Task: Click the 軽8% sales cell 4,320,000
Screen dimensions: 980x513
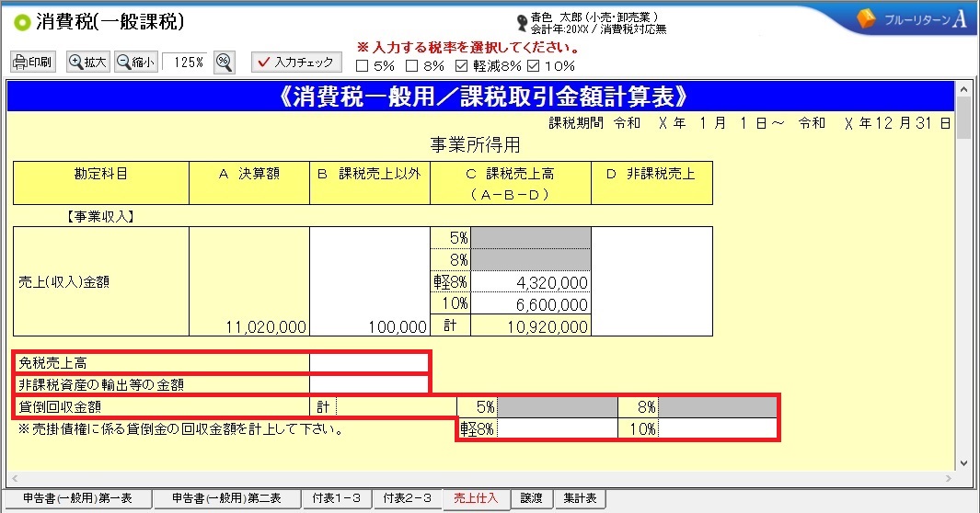Action: click(531, 282)
